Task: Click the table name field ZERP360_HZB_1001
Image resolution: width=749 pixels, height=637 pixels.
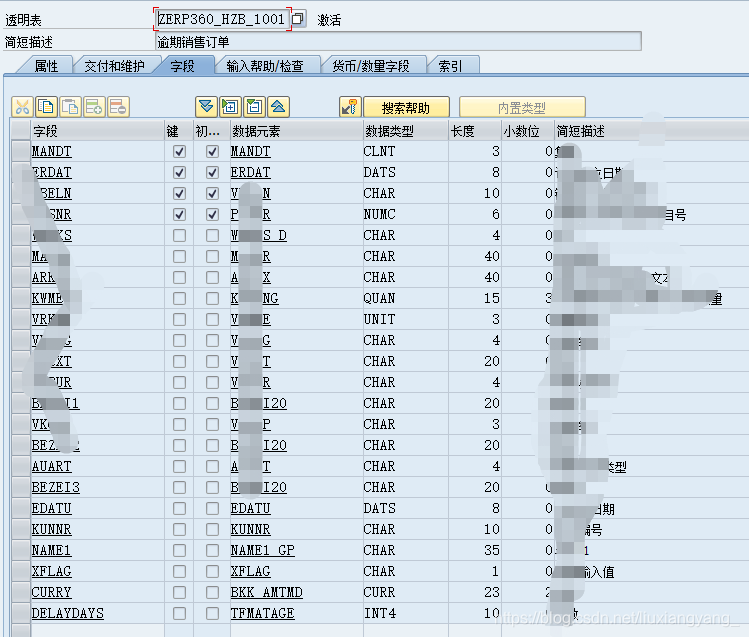Action: tap(222, 19)
